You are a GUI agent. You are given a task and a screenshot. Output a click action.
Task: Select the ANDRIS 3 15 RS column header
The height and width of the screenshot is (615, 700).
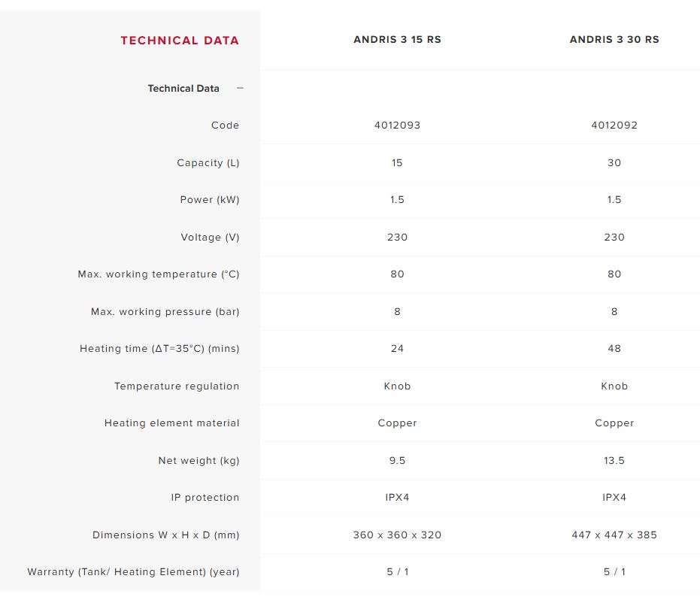(397, 39)
